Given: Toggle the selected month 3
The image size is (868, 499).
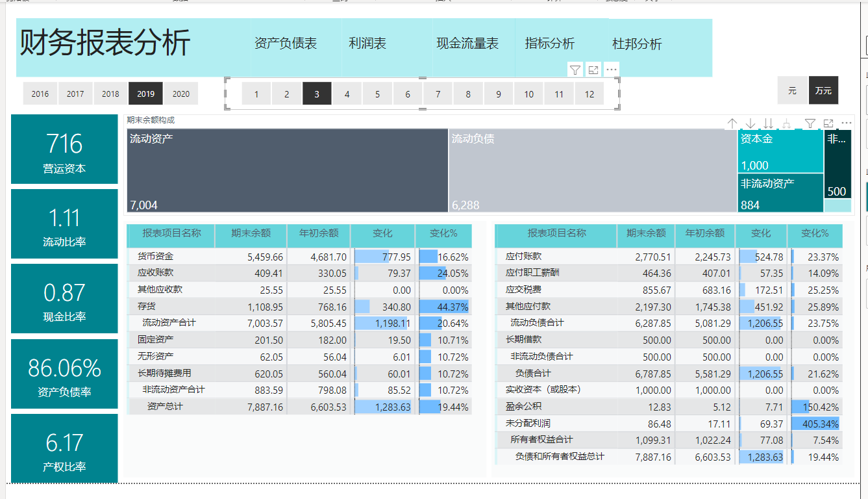Looking at the screenshot, I should tap(317, 94).
